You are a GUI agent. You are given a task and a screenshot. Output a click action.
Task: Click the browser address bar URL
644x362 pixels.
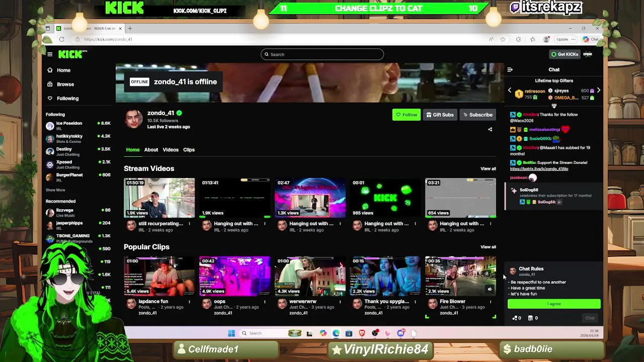point(108,39)
